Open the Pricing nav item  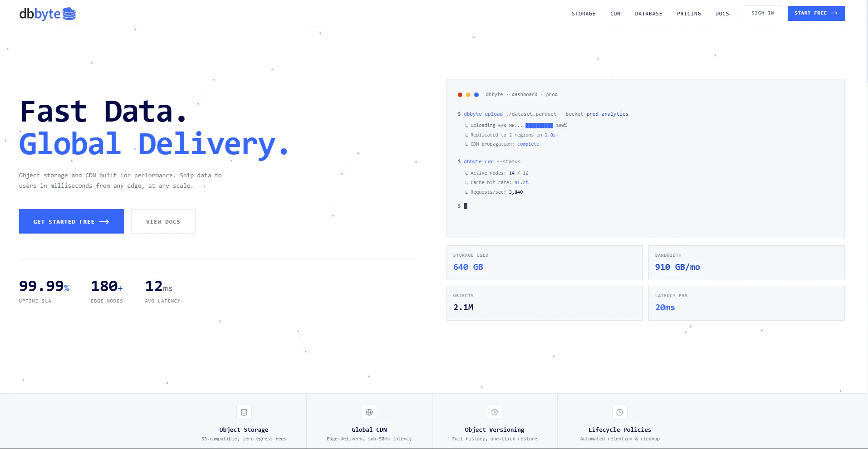click(689, 14)
